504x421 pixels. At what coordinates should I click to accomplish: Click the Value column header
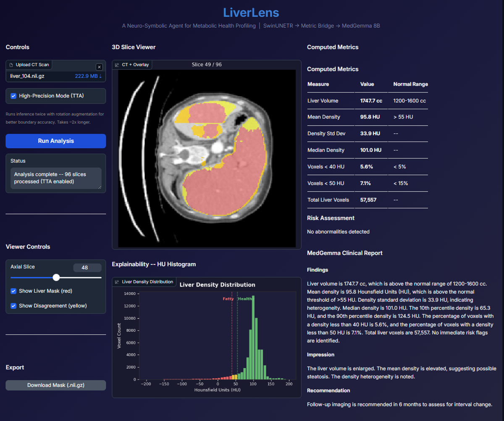(x=367, y=84)
